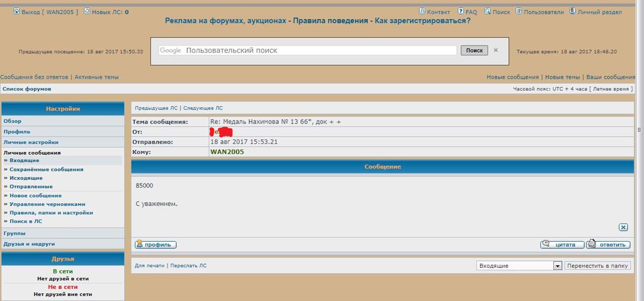The image size is (644, 301).
Task: Click the Новых ЛС messages icon
Action: (x=87, y=12)
